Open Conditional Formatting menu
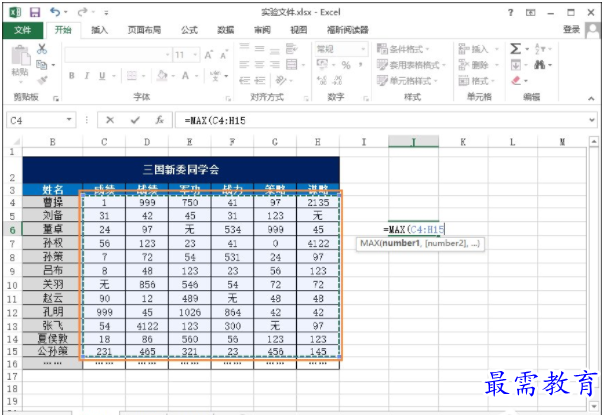606x415 pixels. click(x=403, y=49)
